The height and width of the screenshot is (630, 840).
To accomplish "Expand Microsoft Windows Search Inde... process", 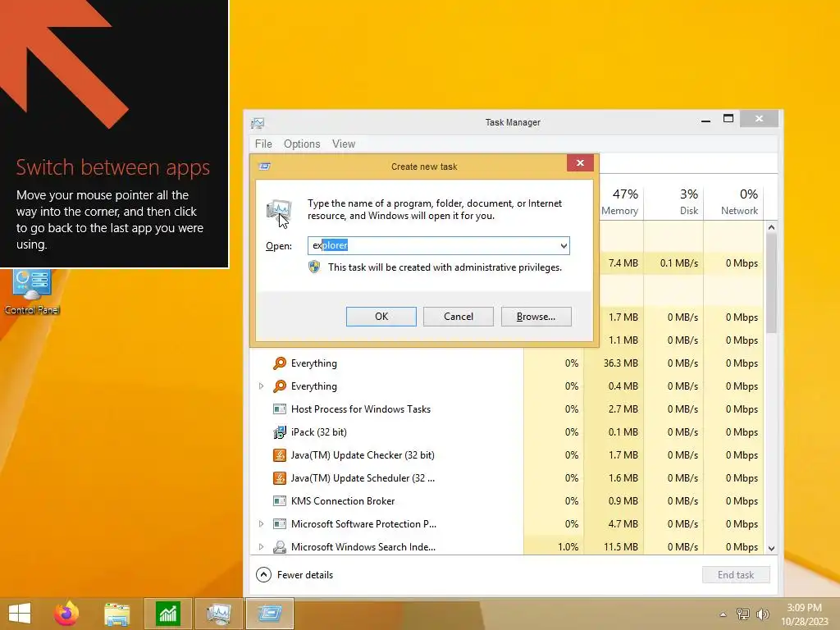I will click(x=261, y=547).
